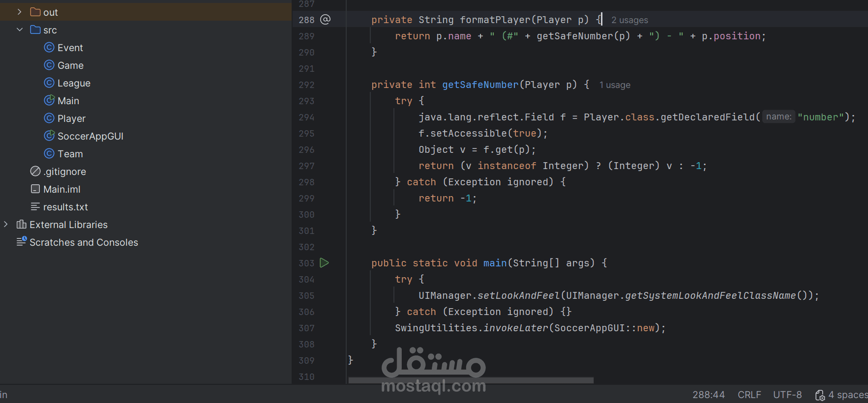
Task: Select League in project tree
Action: click(x=74, y=83)
